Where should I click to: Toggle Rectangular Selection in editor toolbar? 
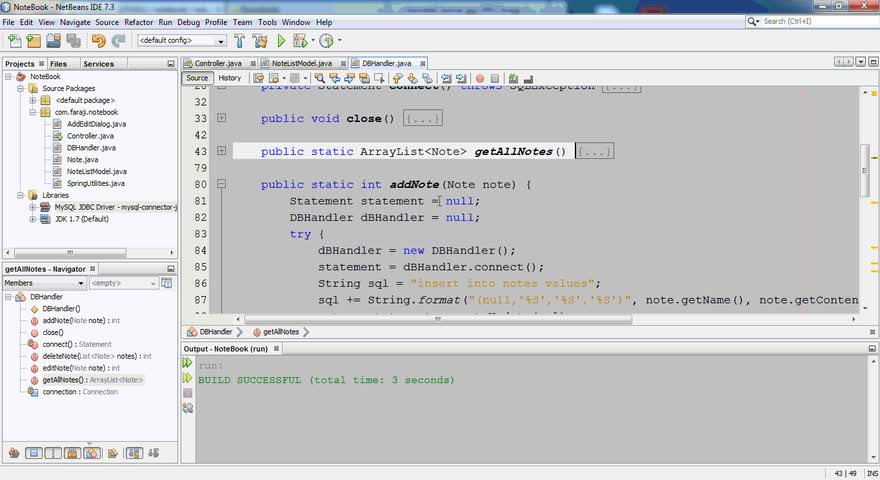pyautogui.click(x=379, y=78)
